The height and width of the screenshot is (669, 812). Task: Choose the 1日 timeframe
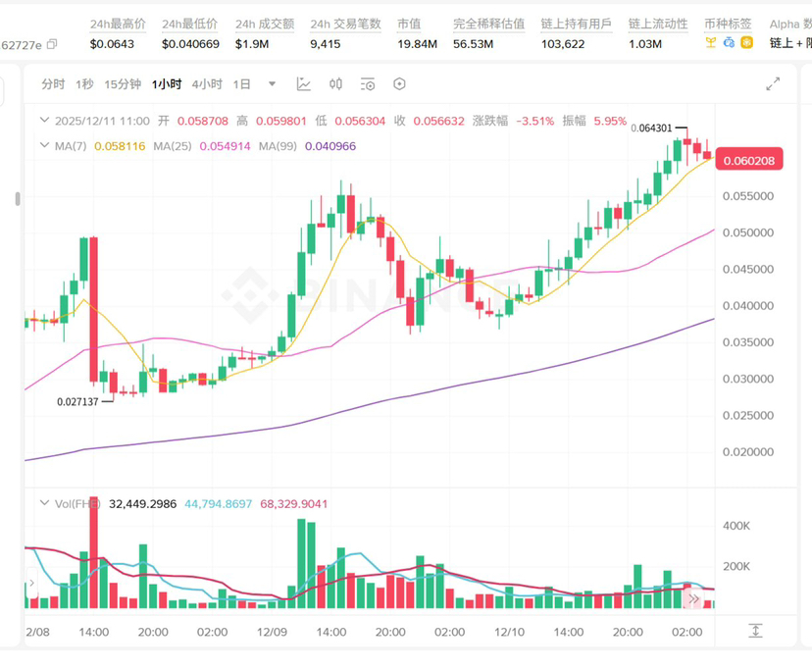[241, 84]
